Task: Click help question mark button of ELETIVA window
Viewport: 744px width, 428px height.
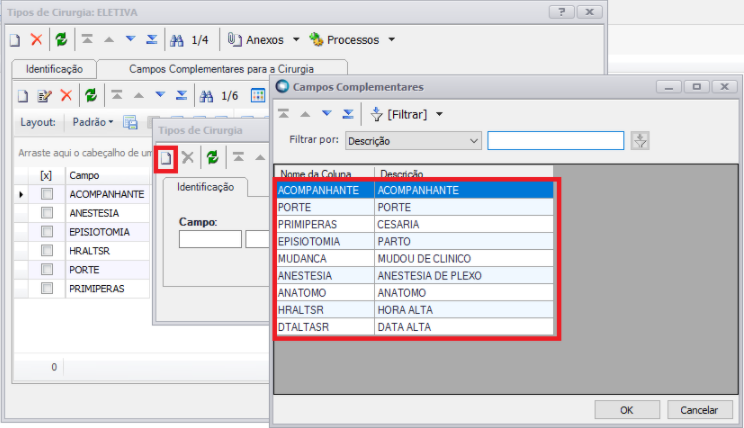Action: [x=562, y=12]
